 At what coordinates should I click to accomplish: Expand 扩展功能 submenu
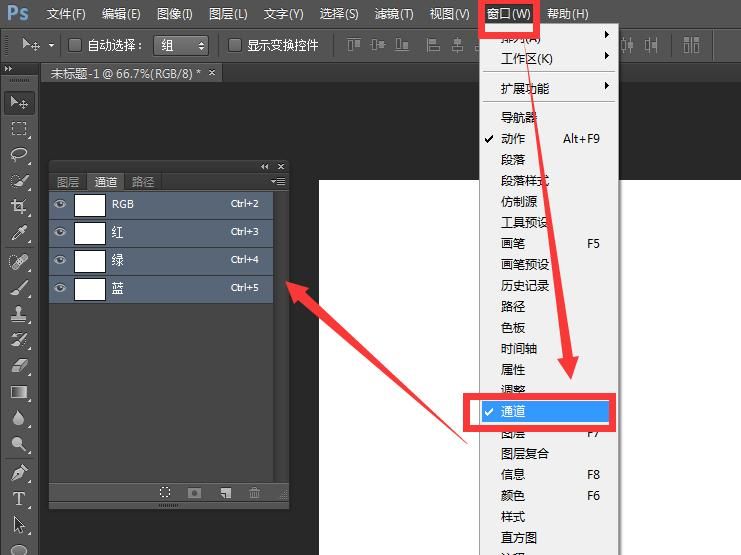[x=549, y=88]
